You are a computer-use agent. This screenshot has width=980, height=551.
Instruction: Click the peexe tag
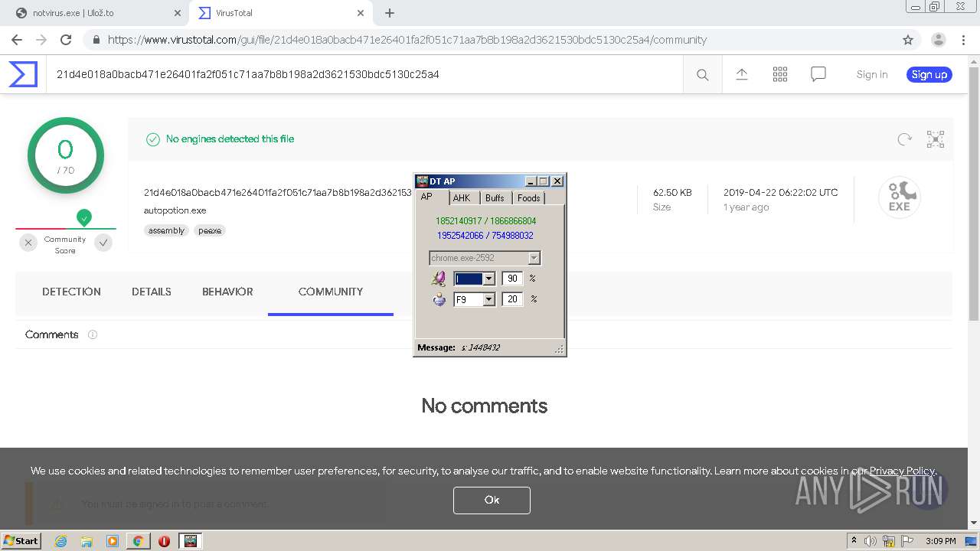click(x=209, y=230)
